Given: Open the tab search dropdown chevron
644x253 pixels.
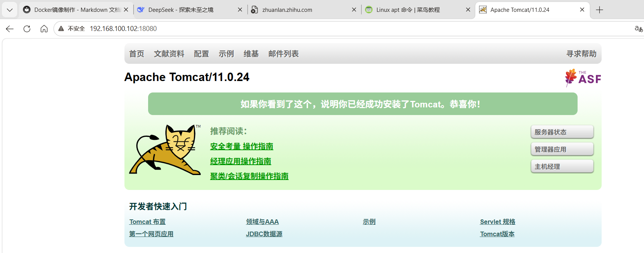Looking at the screenshot, I should click(x=10, y=10).
